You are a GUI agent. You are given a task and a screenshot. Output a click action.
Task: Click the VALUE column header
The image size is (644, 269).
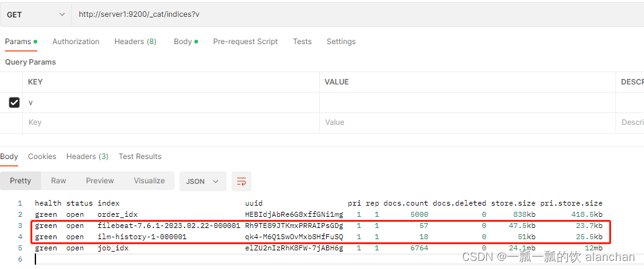pyautogui.click(x=337, y=82)
